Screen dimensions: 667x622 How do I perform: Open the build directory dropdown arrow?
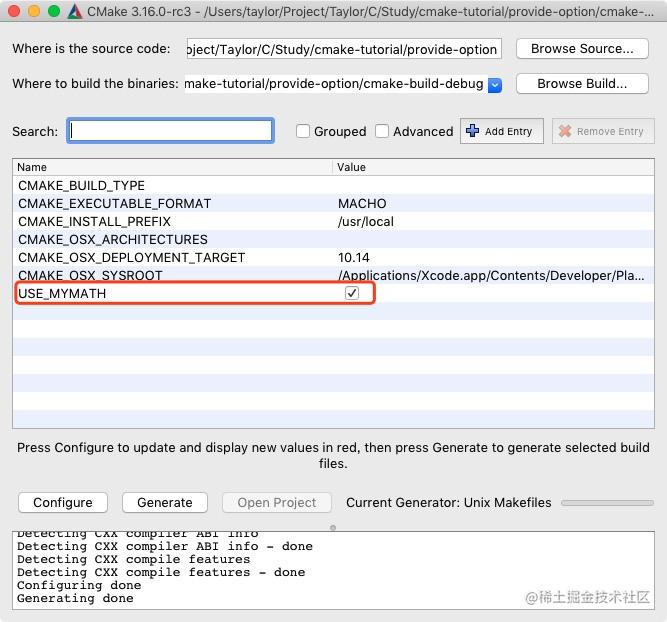click(x=495, y=85)
